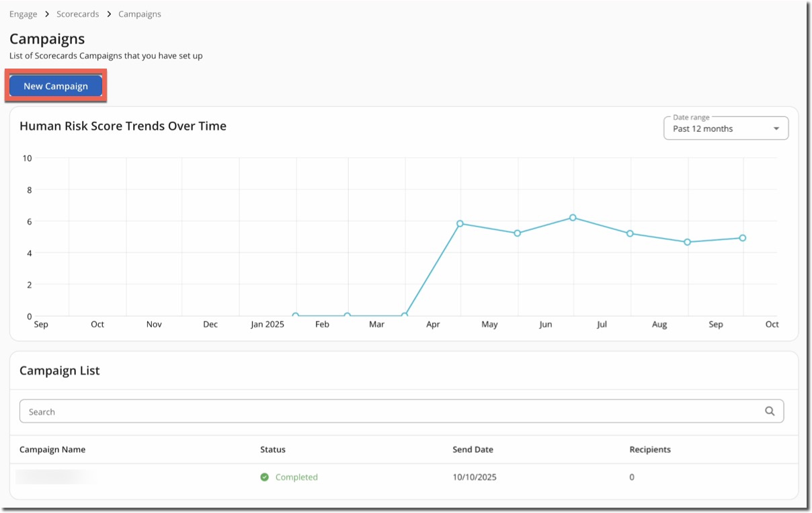Select the Send Date column heading
The height and width of the screenshot is (513, 812).
coord(473,449)
